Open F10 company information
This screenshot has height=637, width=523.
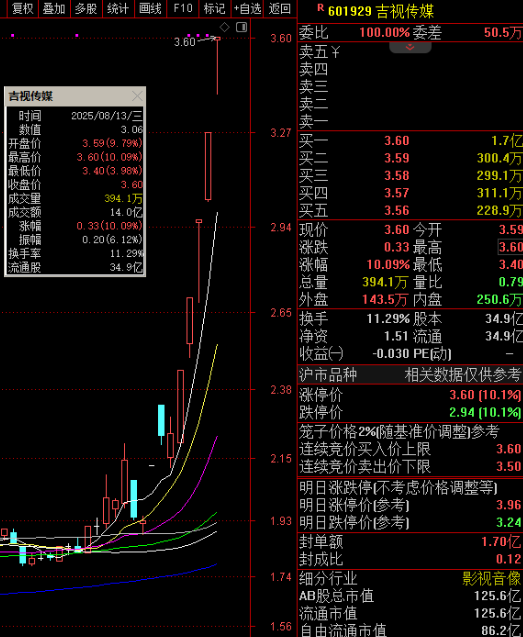[183, 8]
